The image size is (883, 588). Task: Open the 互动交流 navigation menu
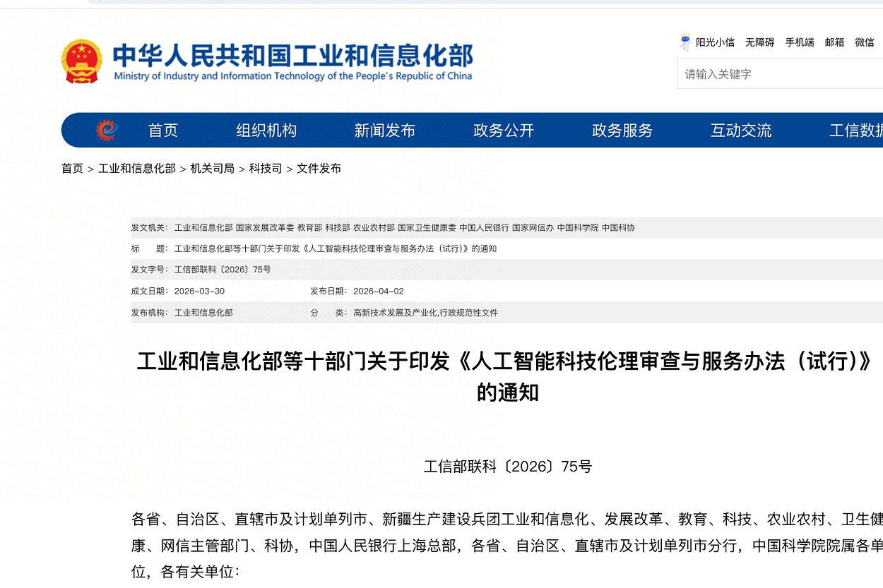click(x=741, y=131)
